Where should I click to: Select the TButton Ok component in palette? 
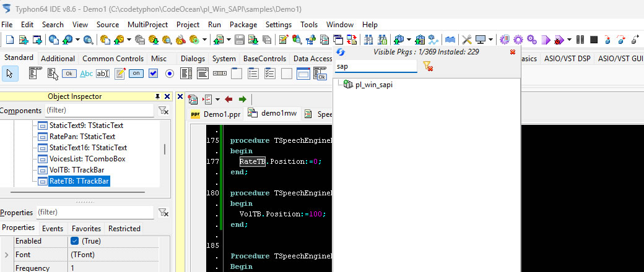pos(69,74)
